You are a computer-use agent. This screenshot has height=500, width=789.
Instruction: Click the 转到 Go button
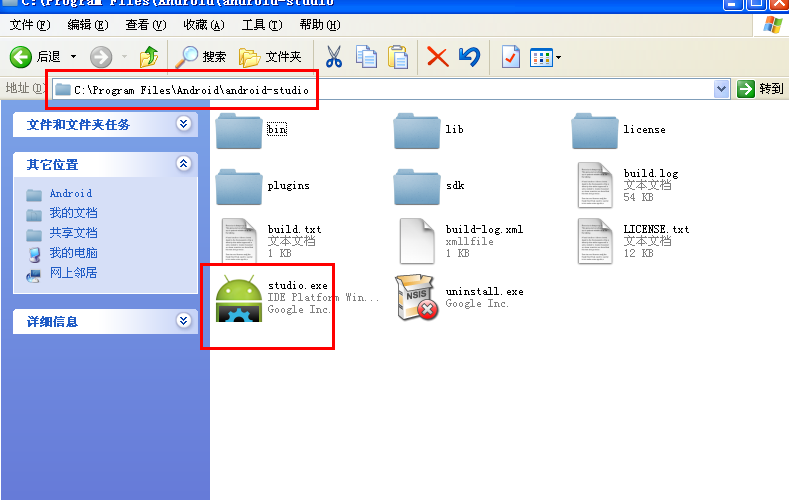760,89
